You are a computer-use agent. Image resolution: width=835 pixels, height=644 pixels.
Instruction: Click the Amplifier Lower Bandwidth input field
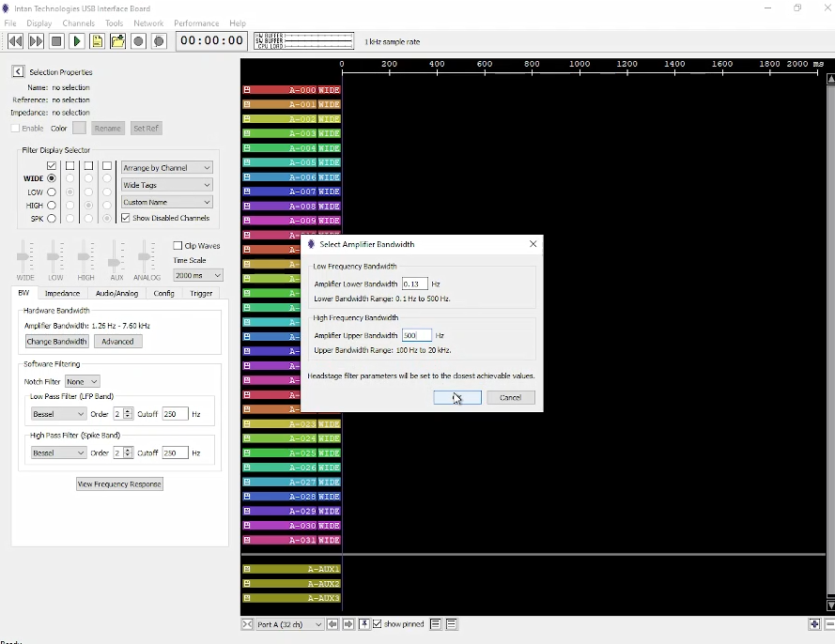(414, 284)
